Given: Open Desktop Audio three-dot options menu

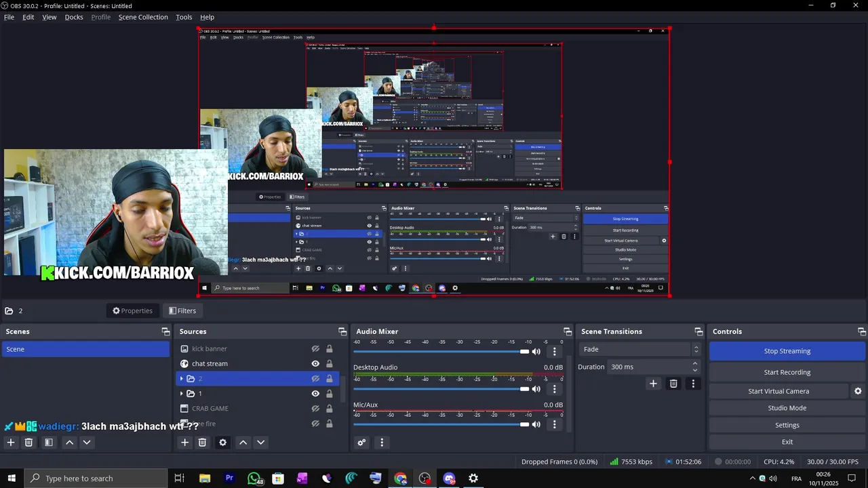Looking at the screenshot, I should (x=555, y=389).
